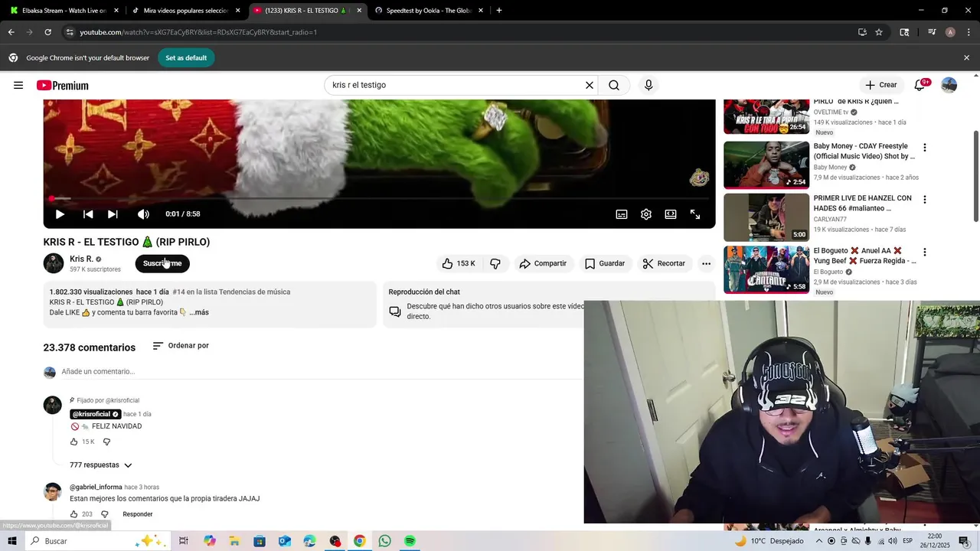Focus the Añade un comentario field
The image size is (980, 551).
(322, 372)
